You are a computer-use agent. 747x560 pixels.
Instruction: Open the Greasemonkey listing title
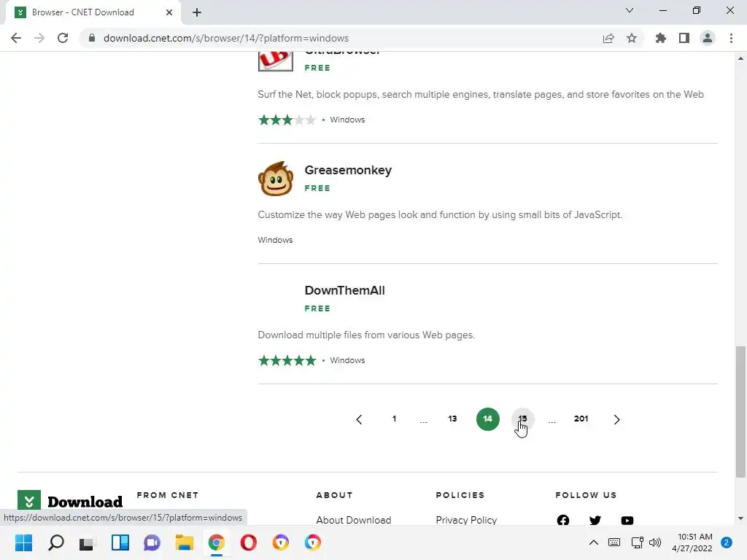tap(348, 170)
